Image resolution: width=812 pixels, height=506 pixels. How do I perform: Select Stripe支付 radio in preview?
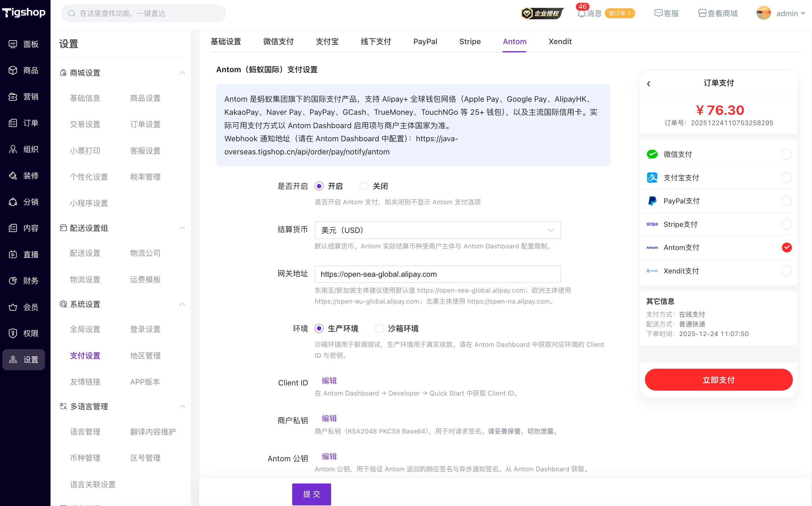786,224
